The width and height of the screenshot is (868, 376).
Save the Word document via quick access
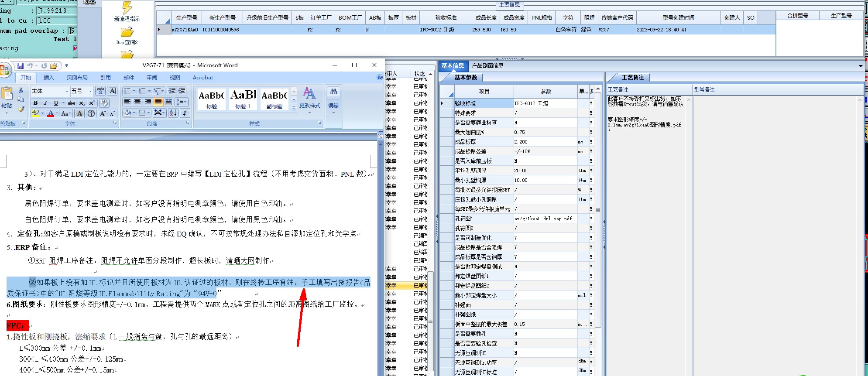21,66
